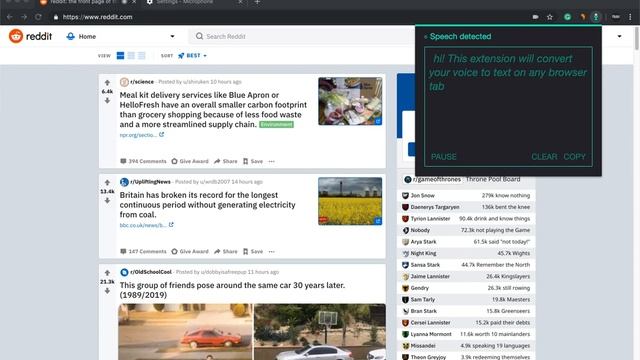This screenshot has height=360, width=640.
Task: Reload the Reddit page
Action: point(38,17)
